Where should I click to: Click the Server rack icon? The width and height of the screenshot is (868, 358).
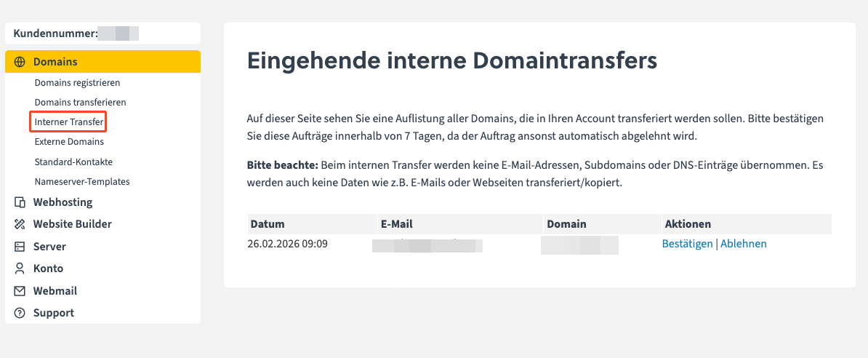(20, 247)
